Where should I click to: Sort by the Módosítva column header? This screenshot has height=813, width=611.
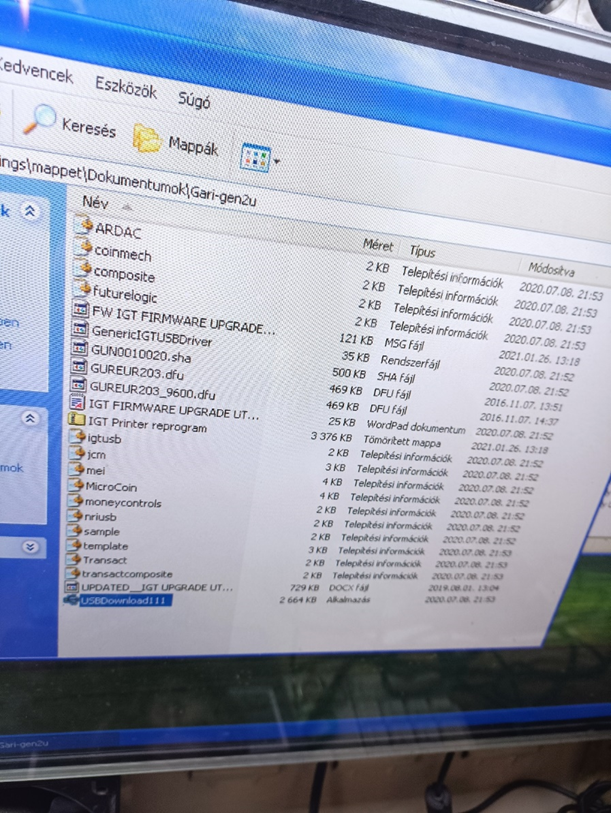click(551, 269)
